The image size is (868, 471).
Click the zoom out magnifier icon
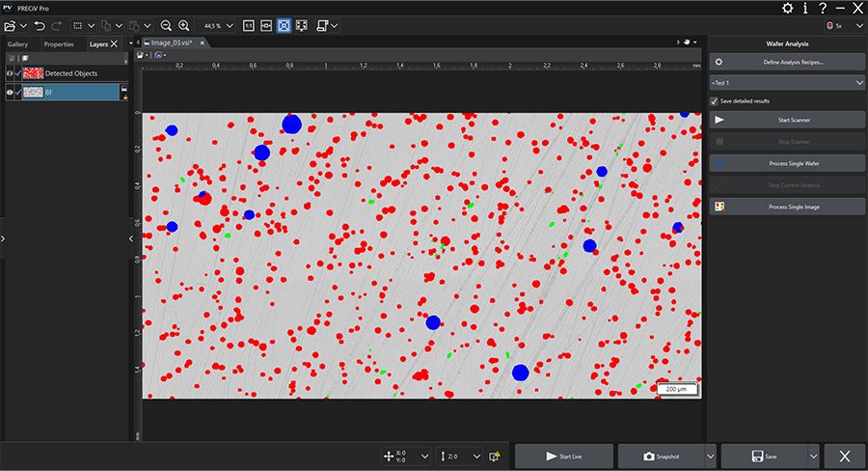tap(167, 25)
